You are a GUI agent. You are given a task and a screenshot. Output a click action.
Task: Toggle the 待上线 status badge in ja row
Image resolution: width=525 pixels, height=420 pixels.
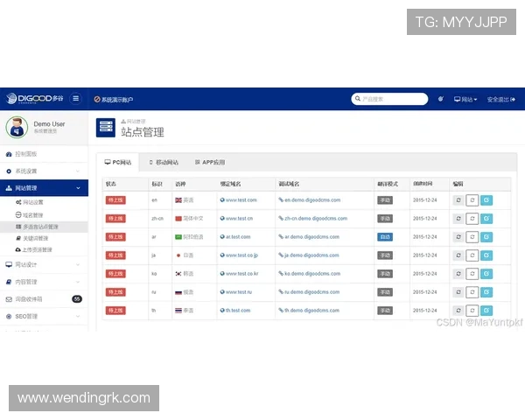115,255
